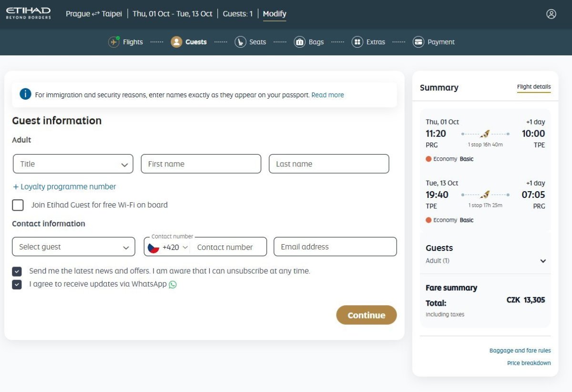Click the Etihad Beyond Borders logo

(28, 13)
